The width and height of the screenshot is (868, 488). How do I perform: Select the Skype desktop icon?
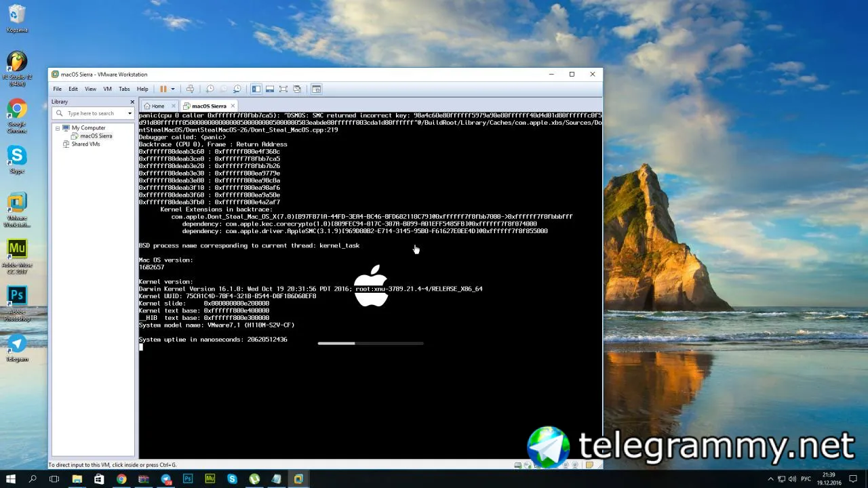[x=17, y=159]
